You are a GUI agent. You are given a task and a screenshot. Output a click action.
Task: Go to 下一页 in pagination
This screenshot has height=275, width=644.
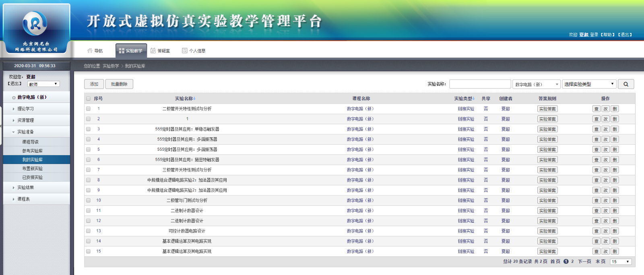584,261
